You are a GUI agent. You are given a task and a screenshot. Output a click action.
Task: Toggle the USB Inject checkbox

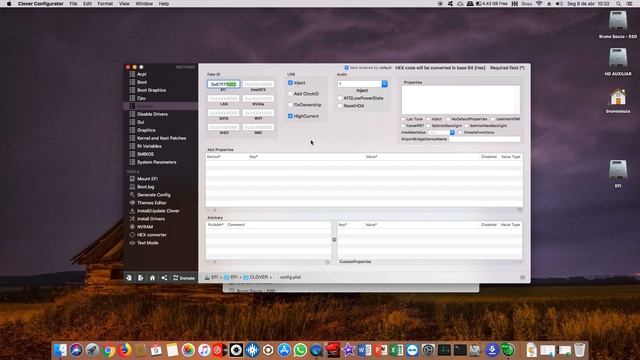pyautogui.click(x=290, y=83)
